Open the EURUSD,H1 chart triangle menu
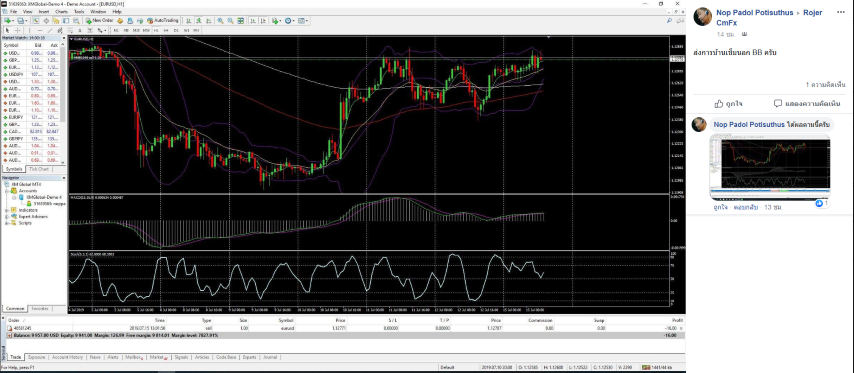Viewport: 854px width, 373px height. pyautogui.click(x=71, y=39)
